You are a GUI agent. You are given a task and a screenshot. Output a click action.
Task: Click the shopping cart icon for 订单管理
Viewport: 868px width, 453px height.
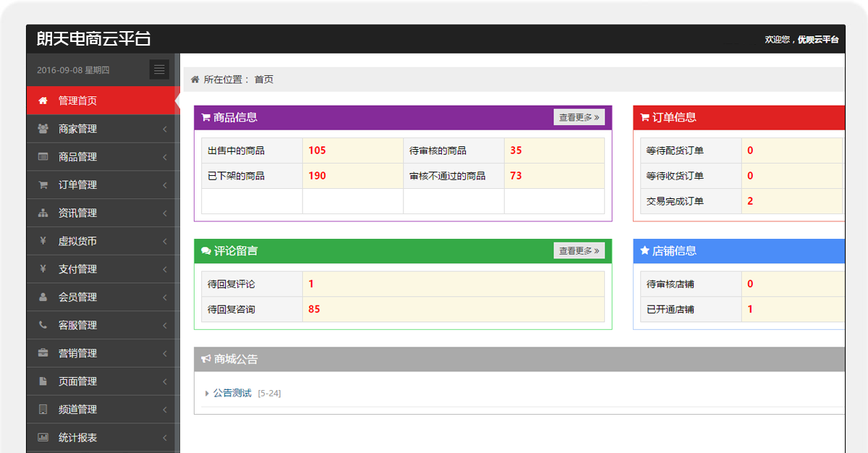(x=45, y=185)
